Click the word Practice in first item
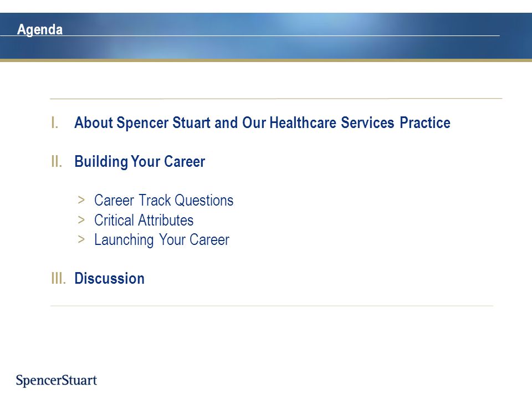 point(425,122)
